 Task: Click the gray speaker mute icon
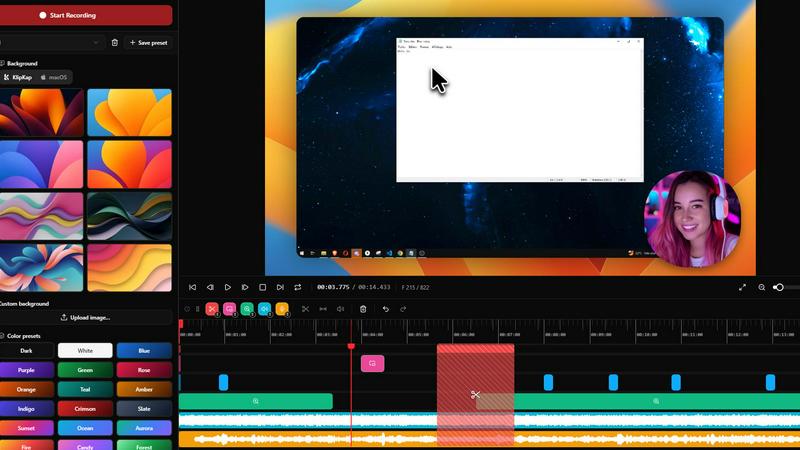click(x=340, y=309)
